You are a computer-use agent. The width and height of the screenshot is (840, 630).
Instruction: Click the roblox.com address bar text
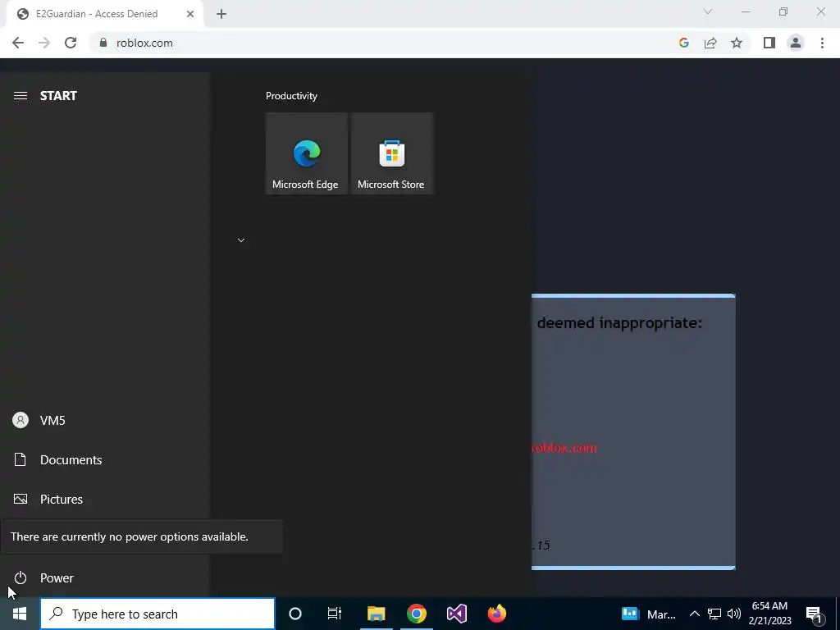click(144, 43)
